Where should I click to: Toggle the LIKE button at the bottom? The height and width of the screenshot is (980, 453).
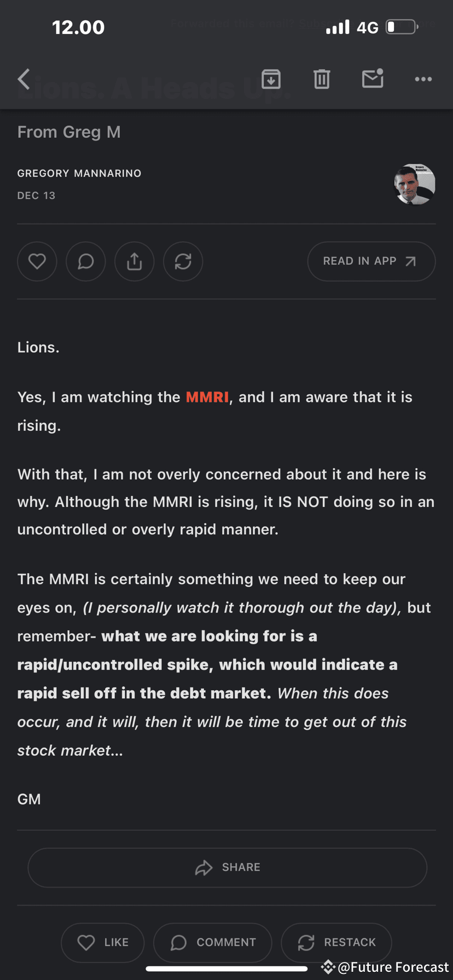tap(103, 942)
